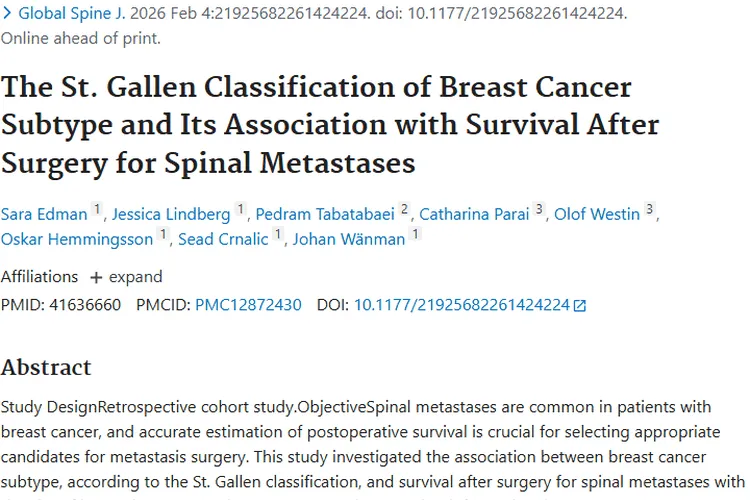The height and width of the screenshot is (500, 750).
Task: Open author Jessica Lindberg's link
Action: [x=172, y=214]
